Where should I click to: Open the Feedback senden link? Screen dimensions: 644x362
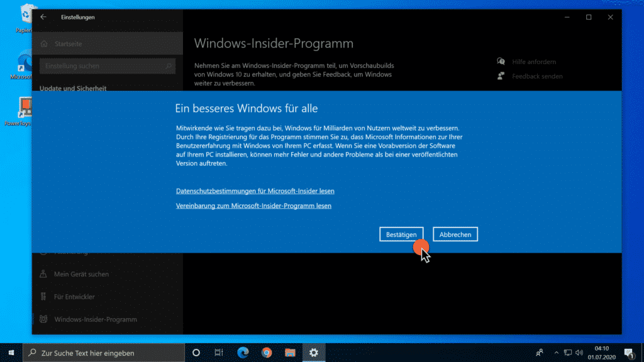(x=537, y=76)
